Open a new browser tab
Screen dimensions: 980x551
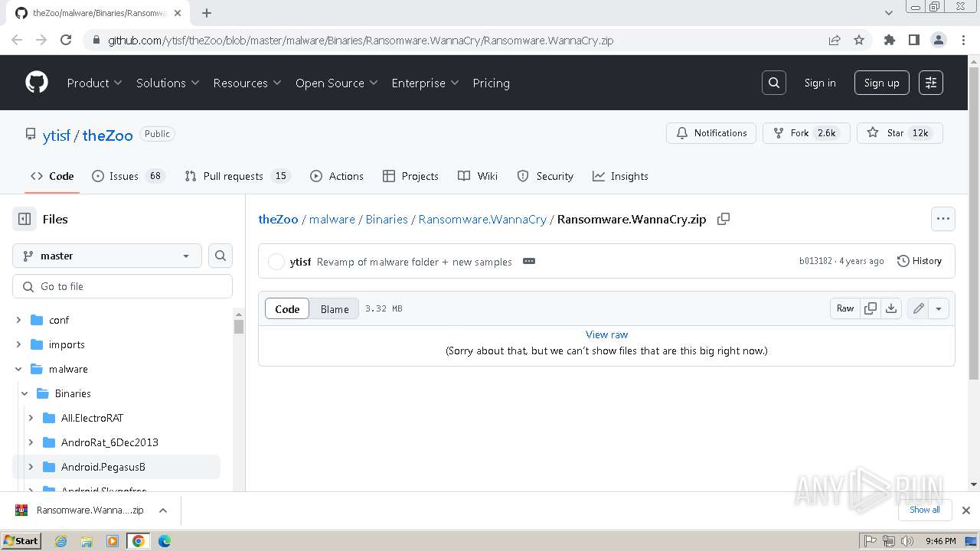(x=207, y=13)
